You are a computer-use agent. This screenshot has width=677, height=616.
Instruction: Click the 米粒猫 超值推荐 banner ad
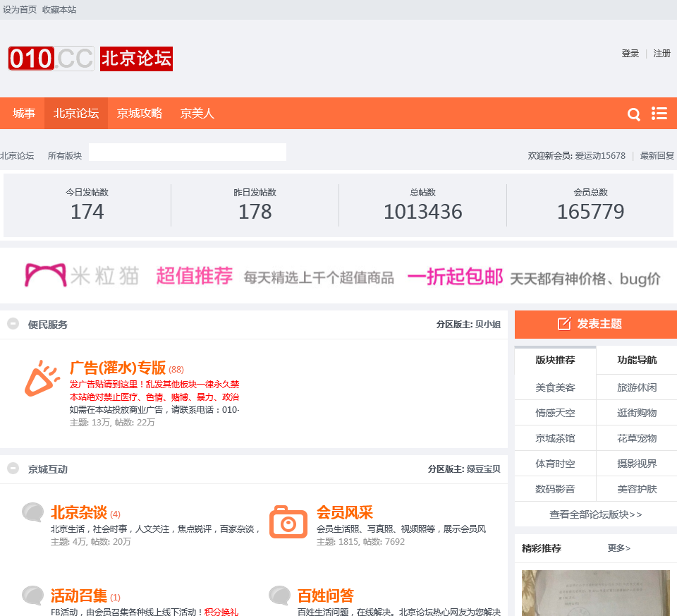338,276
